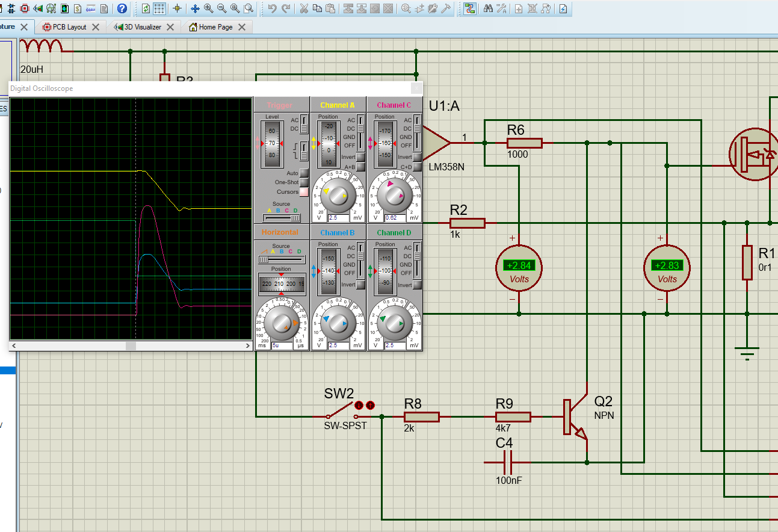Open the 3D Visualizer tab
778x532 pixels.
pyautogui.click(x=142, y=27)
